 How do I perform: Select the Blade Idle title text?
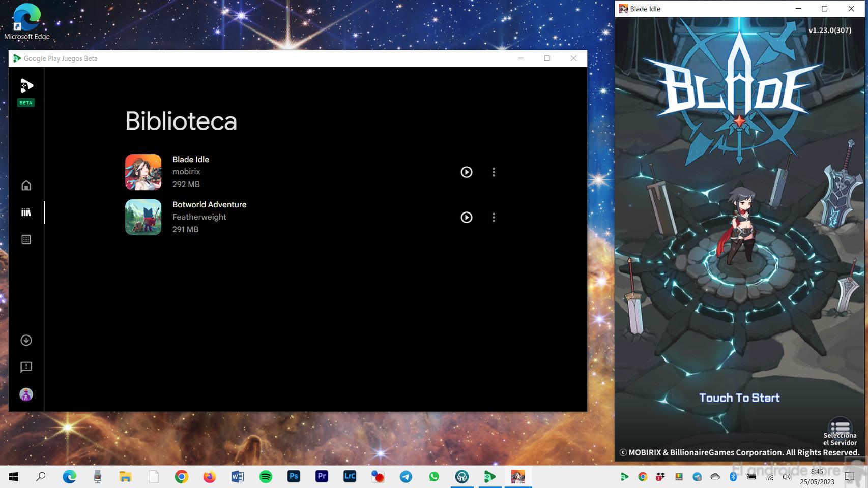point(191,160)
